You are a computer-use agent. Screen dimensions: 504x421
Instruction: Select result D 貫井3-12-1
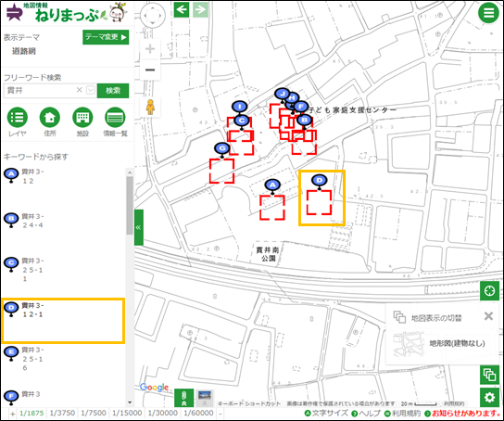pos(63,321)
